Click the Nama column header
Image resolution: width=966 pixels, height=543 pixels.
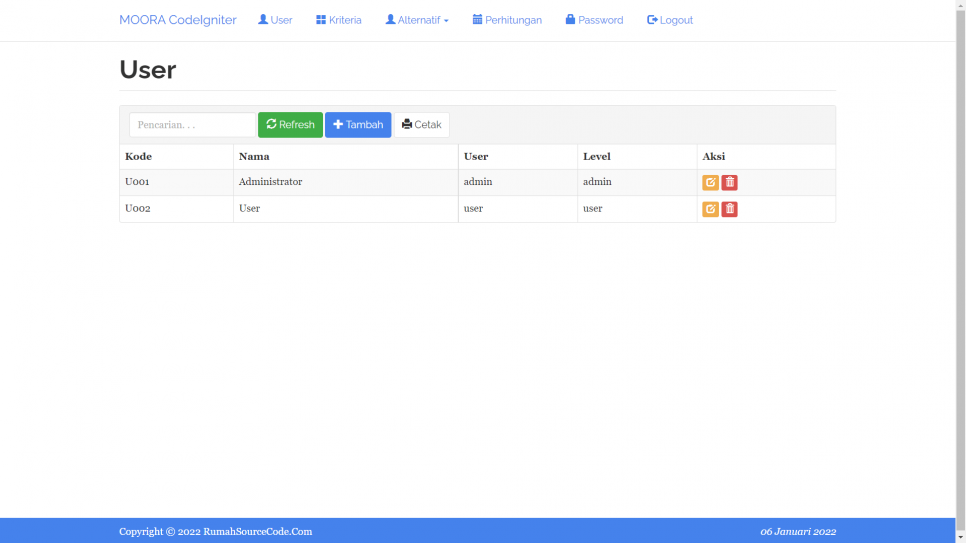254,157
